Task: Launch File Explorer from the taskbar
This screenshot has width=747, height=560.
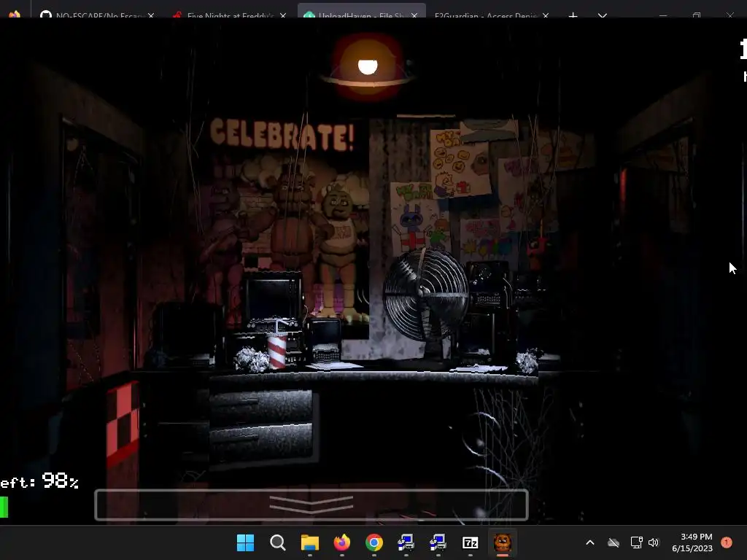Action: pos(309,542)
